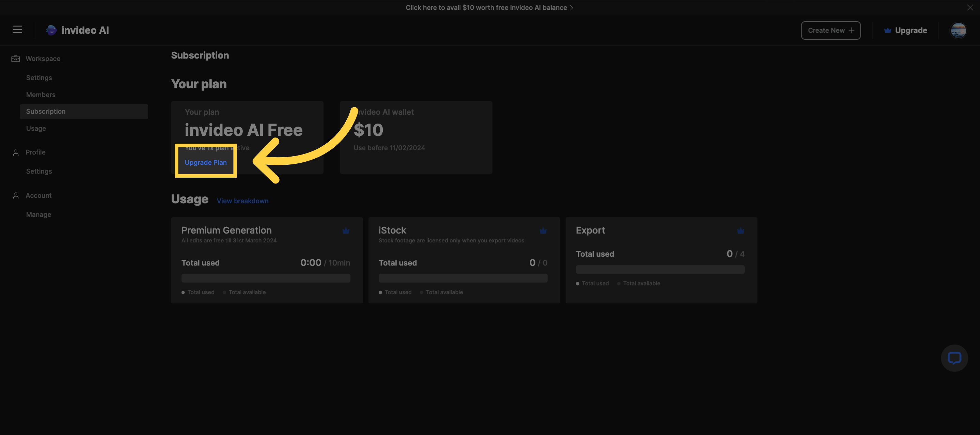Image resolution: width=980 pixels, height=435 pixels.
Task: Click 'All edits are free till 31st March 2024'
Action: click(x=228, y=241)
